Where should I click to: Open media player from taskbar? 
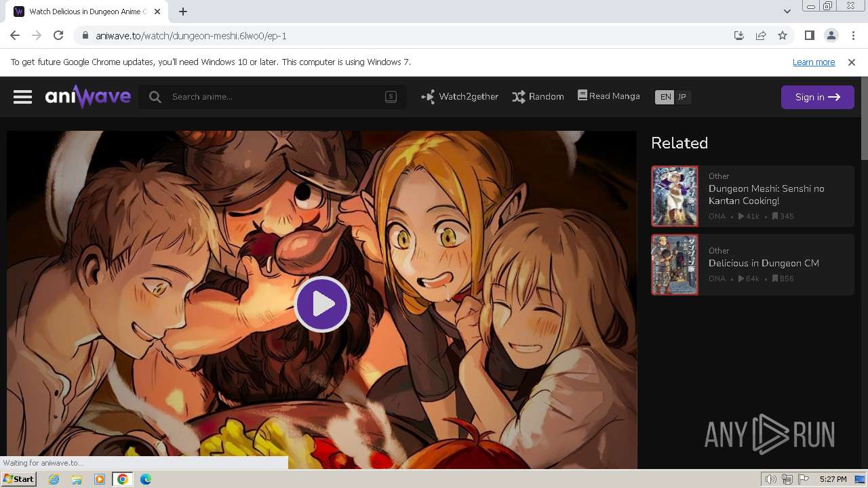tap(100, 479)
